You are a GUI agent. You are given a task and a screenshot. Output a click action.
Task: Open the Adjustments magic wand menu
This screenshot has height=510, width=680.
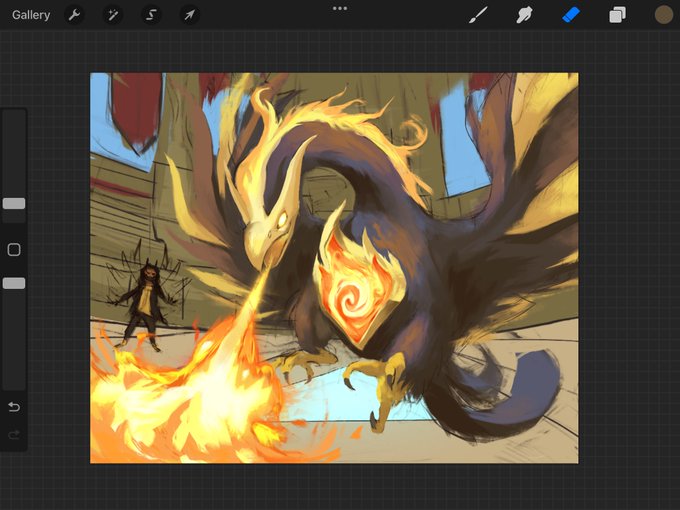112,15
